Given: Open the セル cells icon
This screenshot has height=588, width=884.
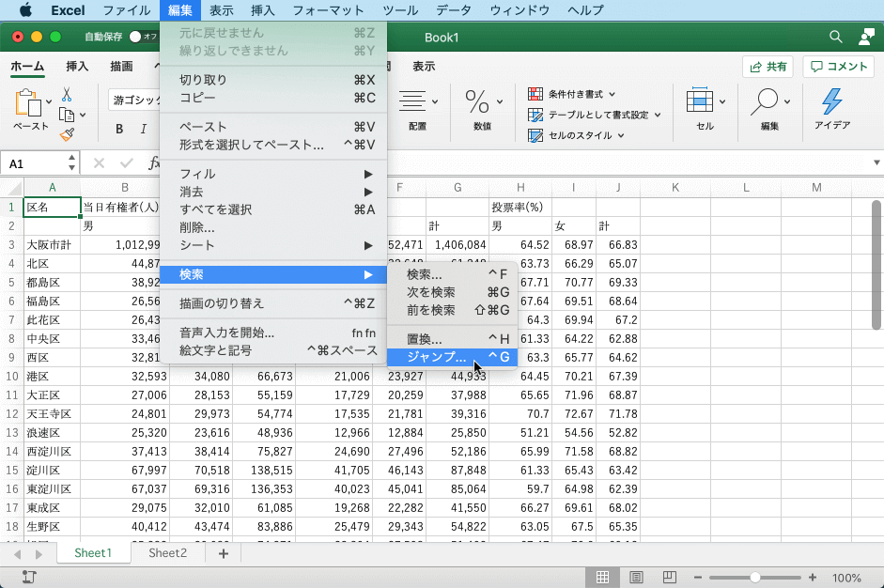Looking at the screenshot, I should click(699, 101).
